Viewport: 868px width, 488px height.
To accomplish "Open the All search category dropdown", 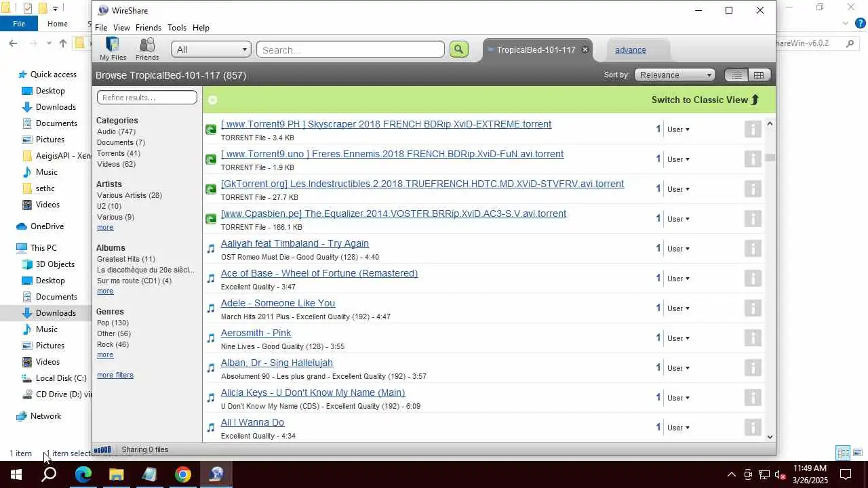I will (211, 49).
